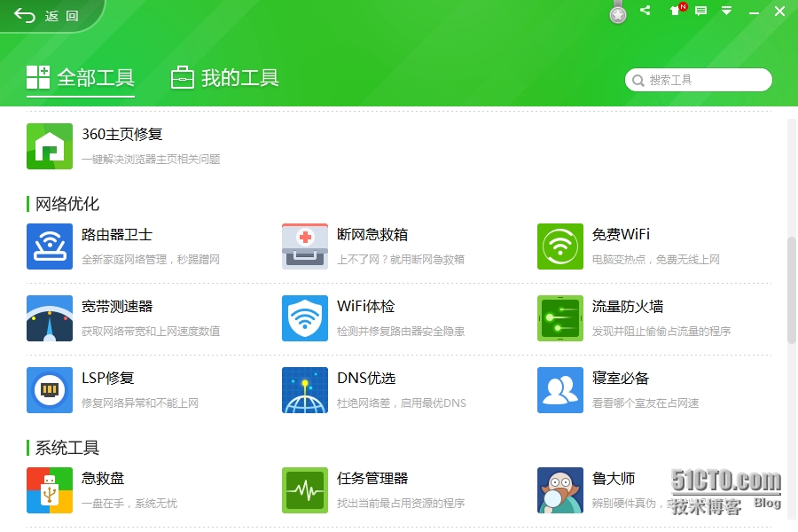Click the 系统工具 section heading
798x532 pixels.
click(x=66, y=448)
